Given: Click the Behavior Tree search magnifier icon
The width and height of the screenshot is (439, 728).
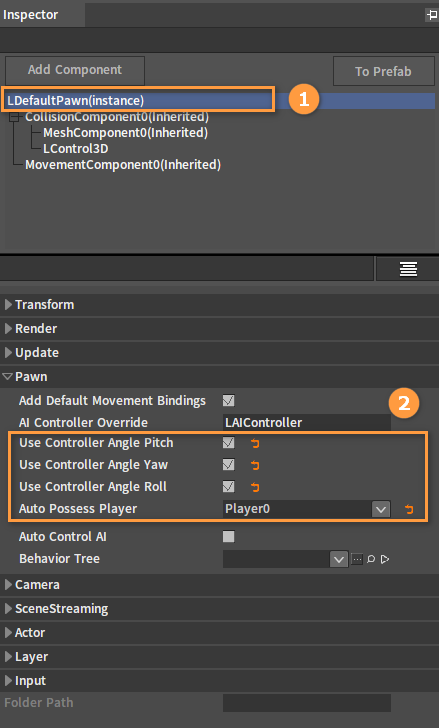Looking at the screenshot, I should coord(371,559).
